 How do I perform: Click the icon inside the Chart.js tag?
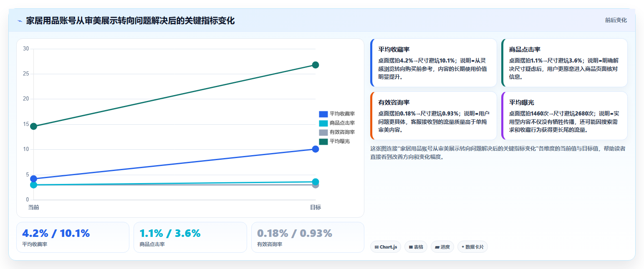tap(376, 247)
